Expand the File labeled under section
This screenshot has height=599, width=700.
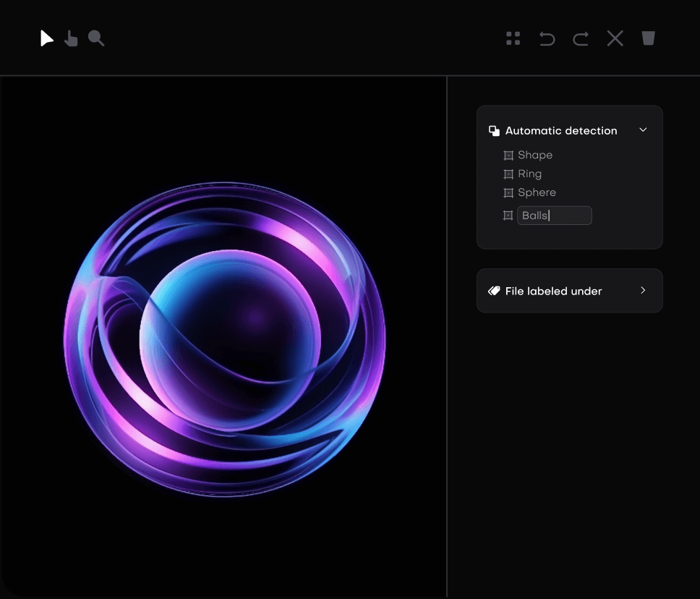(x=643, y=290)
